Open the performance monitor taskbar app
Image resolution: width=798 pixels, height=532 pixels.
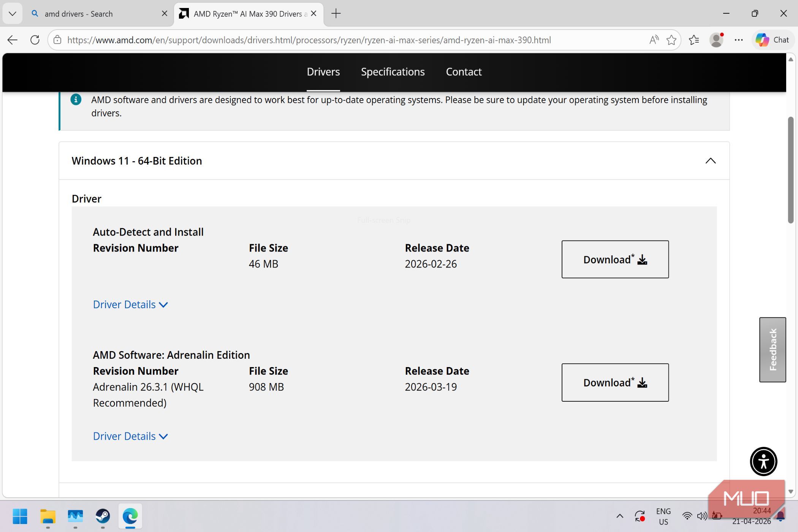[75, 516]
